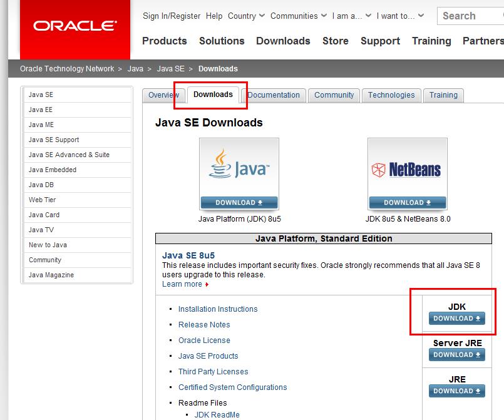
Task: Open New to Java sidebar item
Action: click(x=77, y=245)
